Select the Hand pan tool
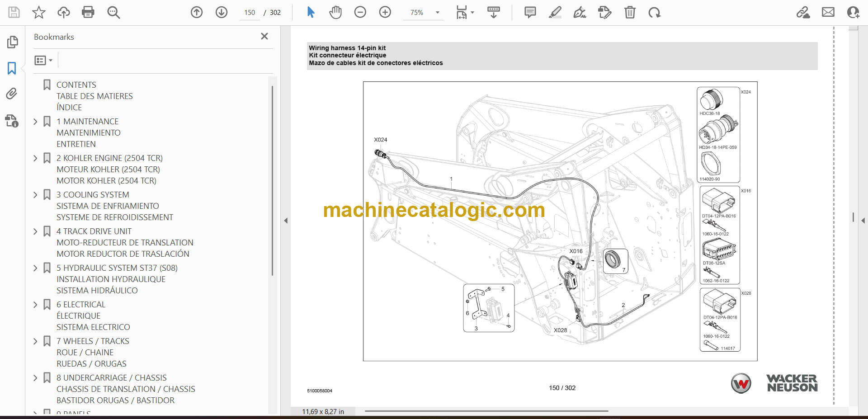Screen dimensions: 868x419 coord(335,12)
